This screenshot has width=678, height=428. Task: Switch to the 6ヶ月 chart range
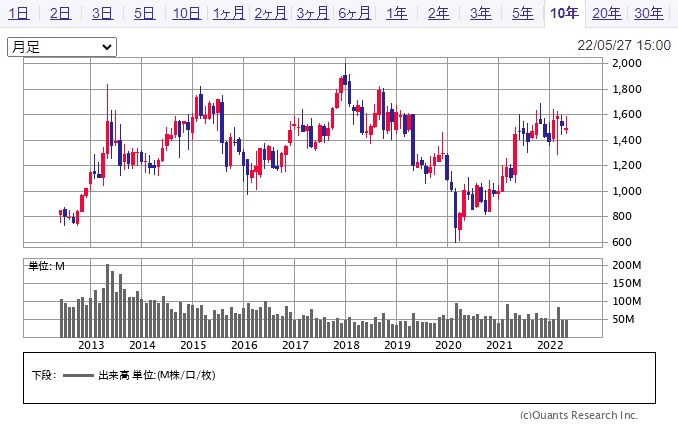click(354, 14)
